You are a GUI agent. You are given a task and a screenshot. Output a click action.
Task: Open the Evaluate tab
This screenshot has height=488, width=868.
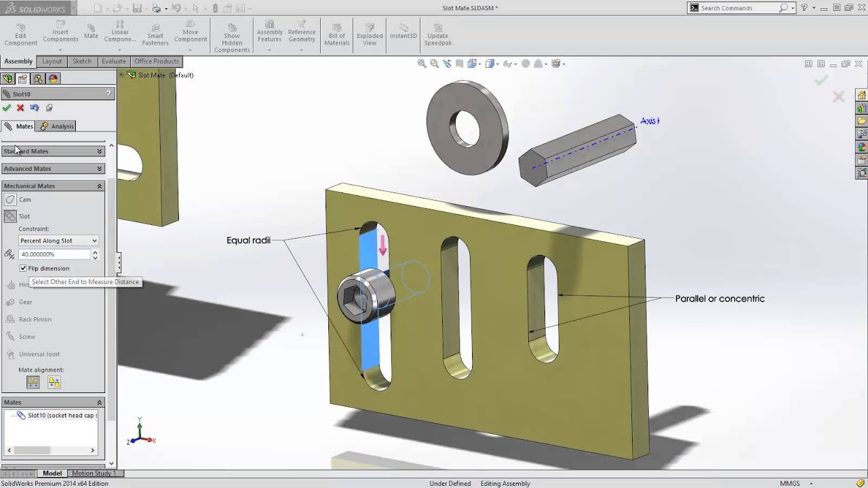click(114, 61)
